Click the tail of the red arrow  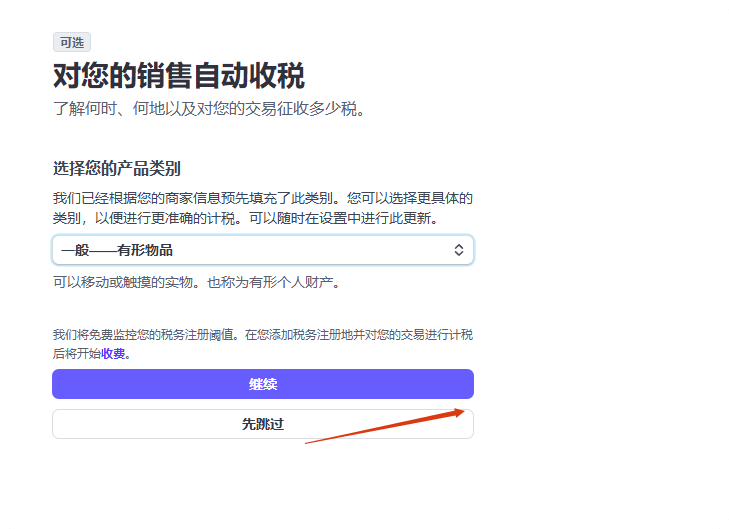click(308, 441)
